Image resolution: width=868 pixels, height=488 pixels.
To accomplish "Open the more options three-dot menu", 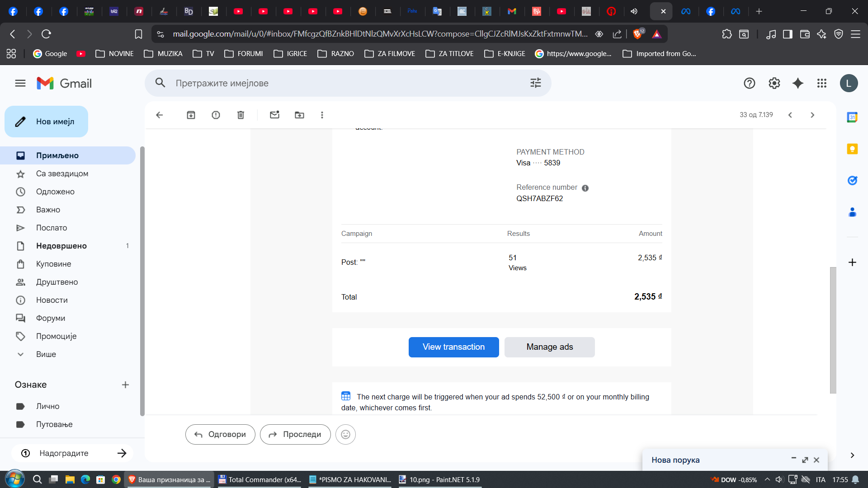I will (322, 115).
